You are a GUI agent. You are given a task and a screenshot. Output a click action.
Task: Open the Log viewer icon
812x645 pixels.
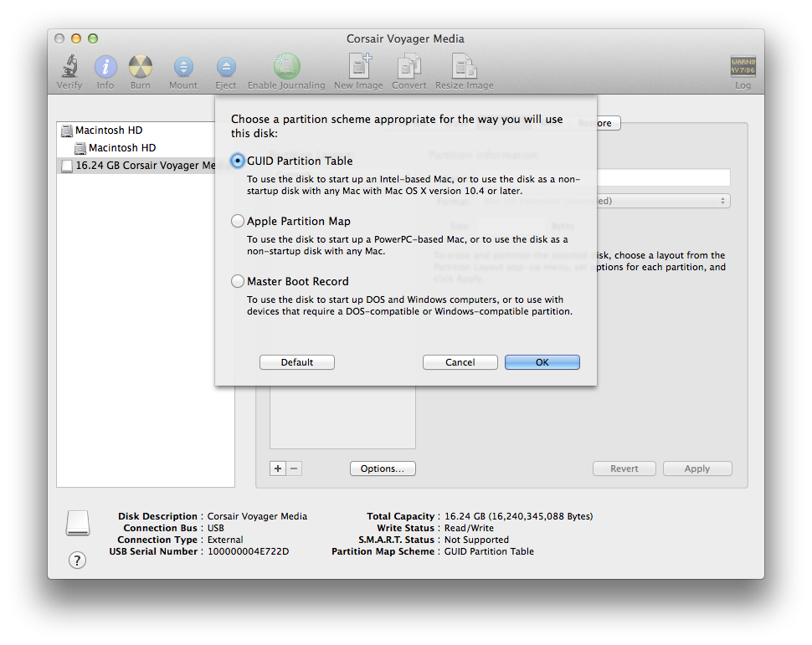(x=743, y=66)
